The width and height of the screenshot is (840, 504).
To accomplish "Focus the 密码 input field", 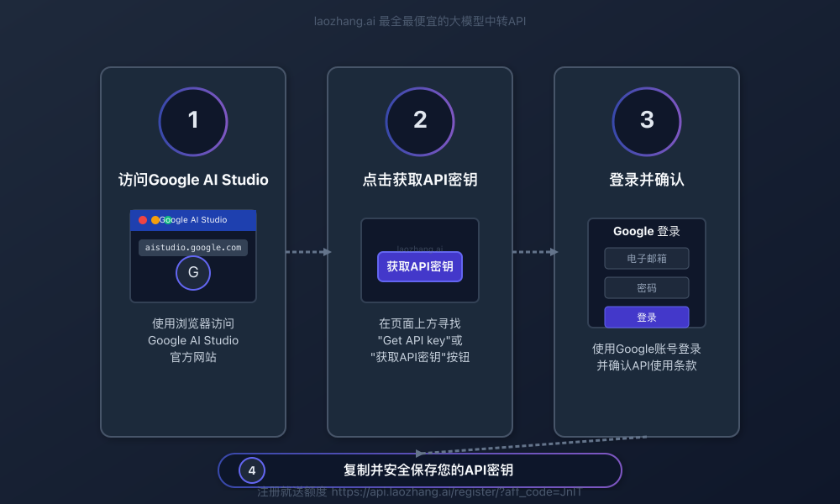I will pyautogui.click(x=647, y=287).
